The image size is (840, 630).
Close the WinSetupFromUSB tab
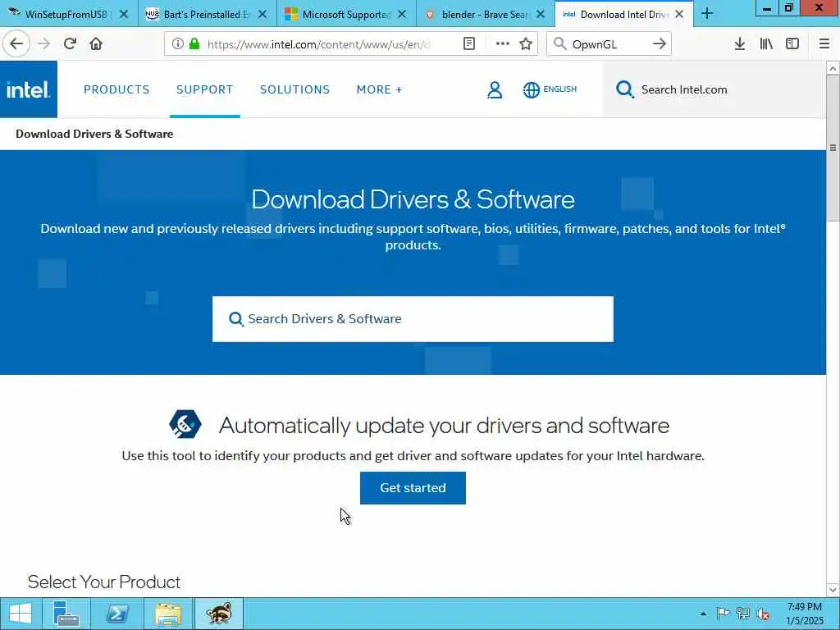pyautogui.click(x=124, y=15)
